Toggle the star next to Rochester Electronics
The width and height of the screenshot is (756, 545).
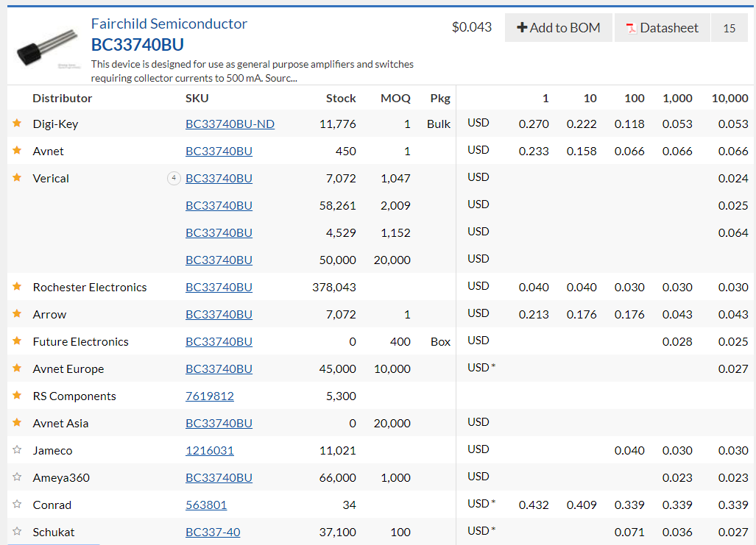(17, 287)
